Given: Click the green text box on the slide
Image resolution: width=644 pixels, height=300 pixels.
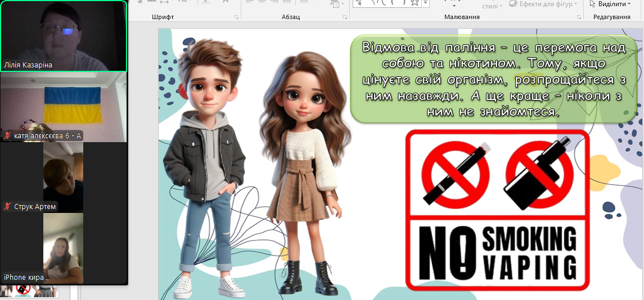Looking at the screenshot, I should 494,78.
